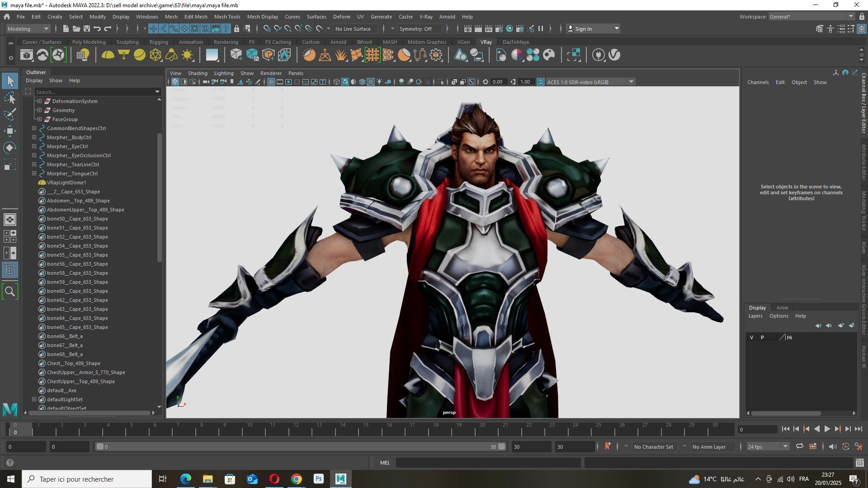Open the Workspace General dropdown
This screenshot has height=488, width=868.
811,17
